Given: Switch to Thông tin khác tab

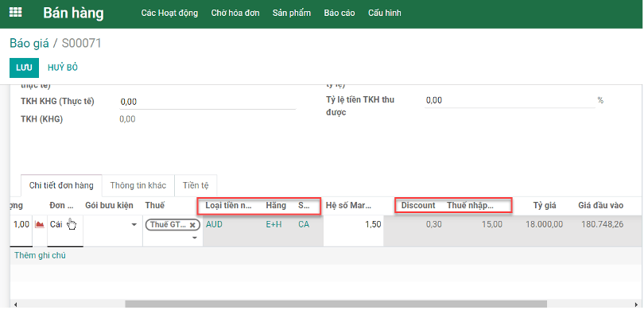Looking at the screenshot, I should click(138, 185).
